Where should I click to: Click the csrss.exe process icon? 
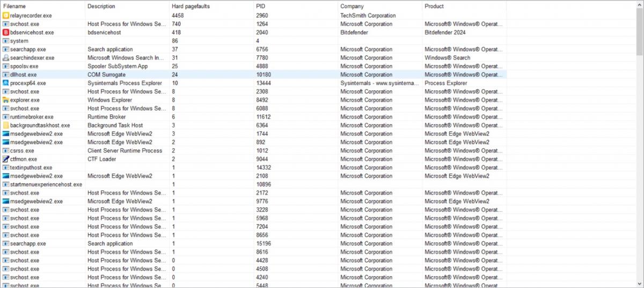6,150
